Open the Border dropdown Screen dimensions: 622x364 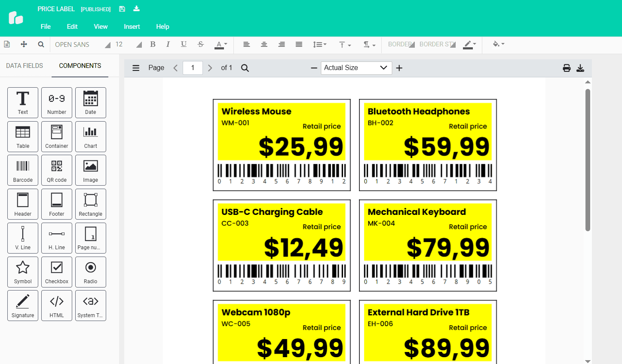(x=401, y=44)
